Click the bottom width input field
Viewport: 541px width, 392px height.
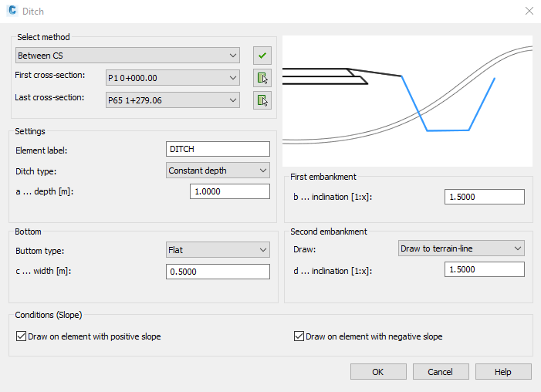[x=218, y=271]
